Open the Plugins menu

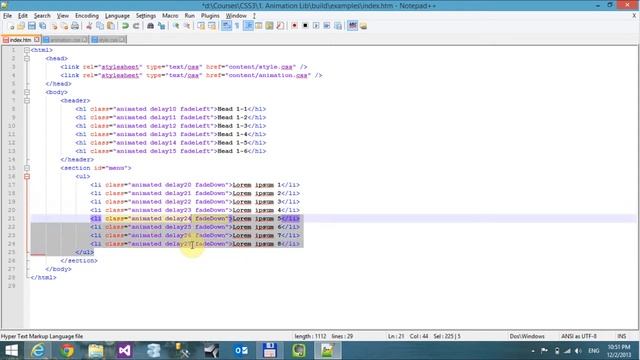(210, 16)
